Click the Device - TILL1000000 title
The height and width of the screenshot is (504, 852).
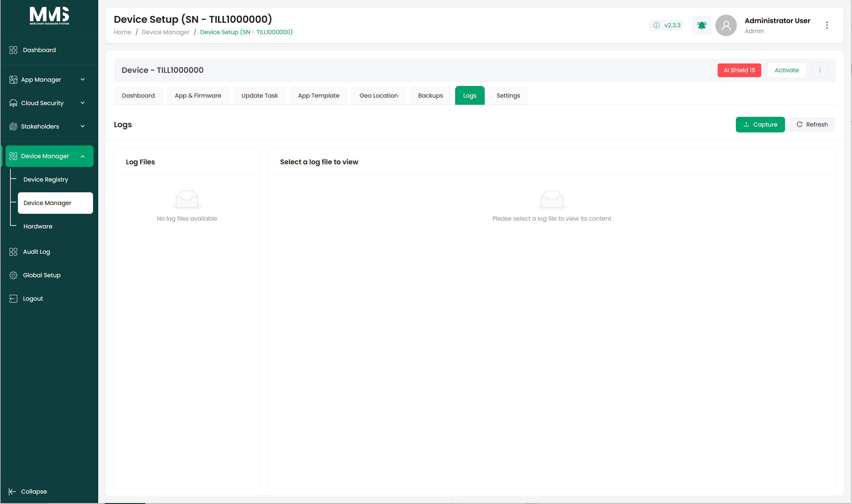(x=162, y=70)
